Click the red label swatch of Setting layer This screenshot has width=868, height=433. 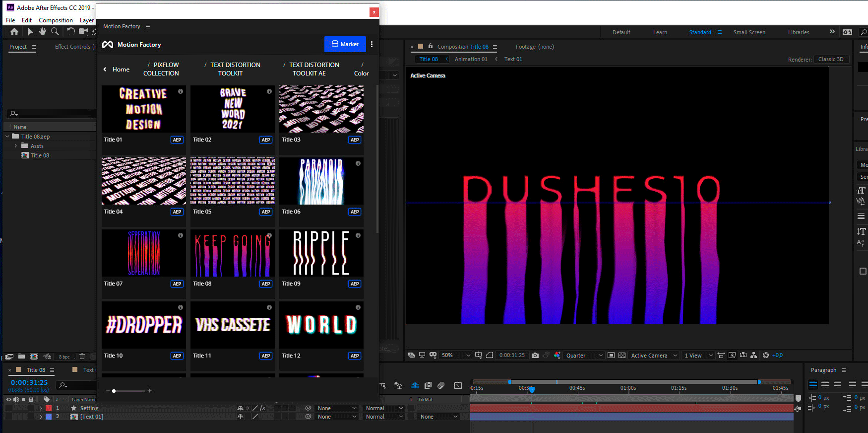(x=49, y=408)
